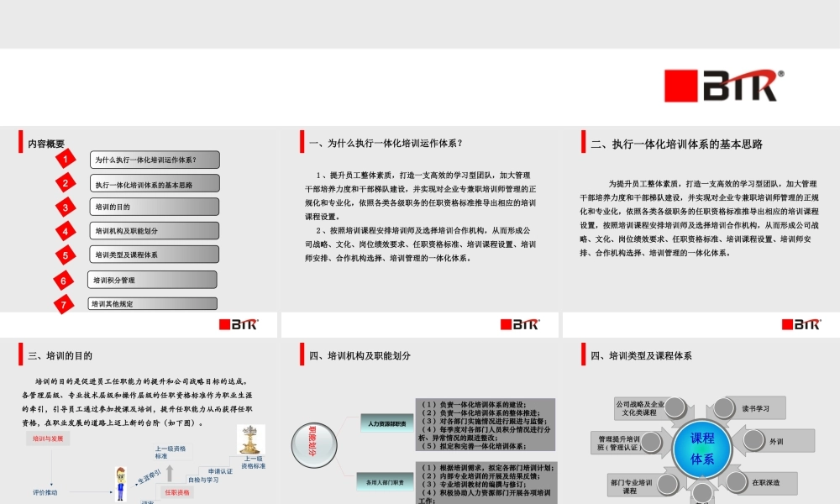Click the 二、执行一体化培训体系的基本思路 heading

click(676, 144)
